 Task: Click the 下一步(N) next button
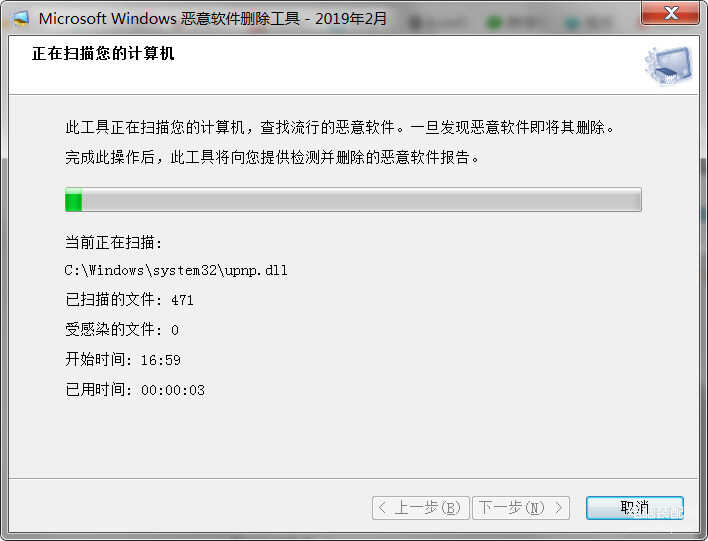pos(521,508)
